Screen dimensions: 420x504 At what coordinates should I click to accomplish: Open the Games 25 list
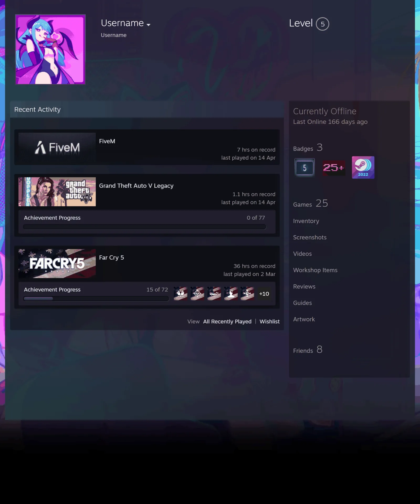(x=311, y=204)
